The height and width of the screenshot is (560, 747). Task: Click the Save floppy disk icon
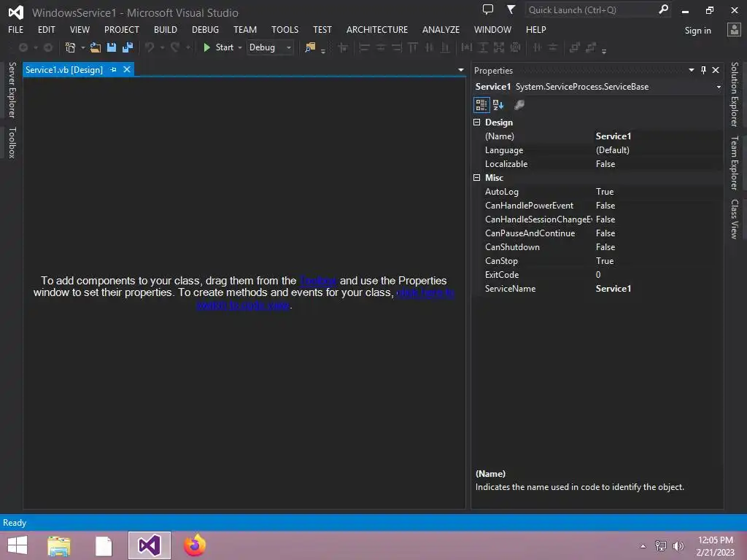pos(112,47)
